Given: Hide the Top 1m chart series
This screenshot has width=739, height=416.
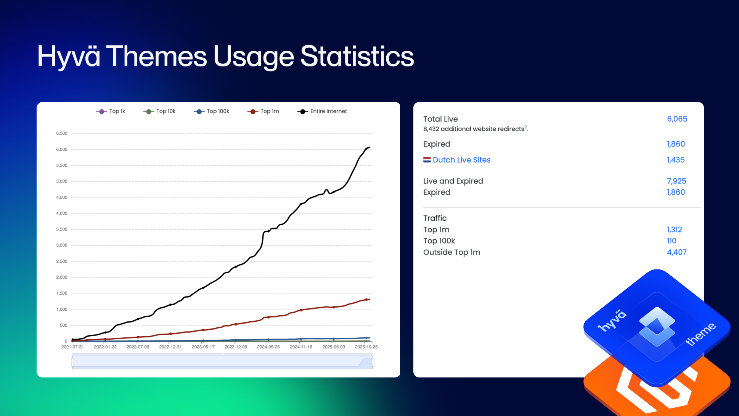Looking at the screenshot, I should click(263, 111).
